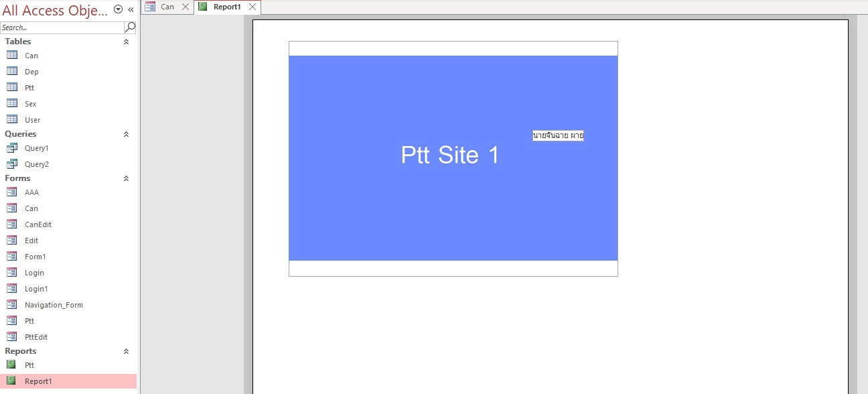Select the CanEdit form icon
The height and width of the screenshot is (394, 868).
[x=11, y=224]
